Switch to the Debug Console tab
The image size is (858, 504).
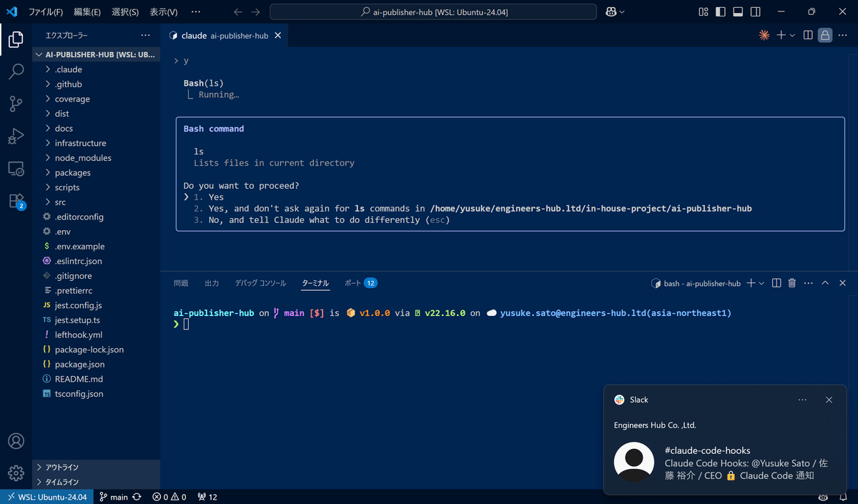tap(260, 282)
